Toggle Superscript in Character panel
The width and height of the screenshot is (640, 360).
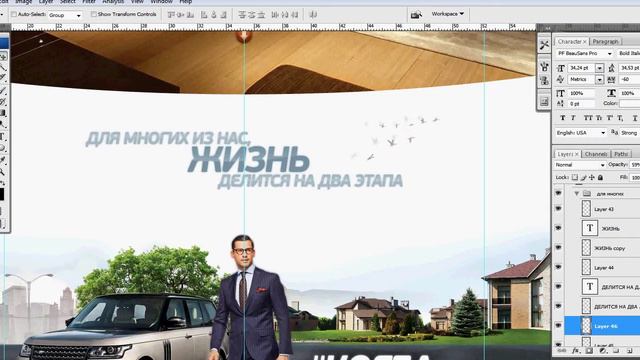click(609, 118)
